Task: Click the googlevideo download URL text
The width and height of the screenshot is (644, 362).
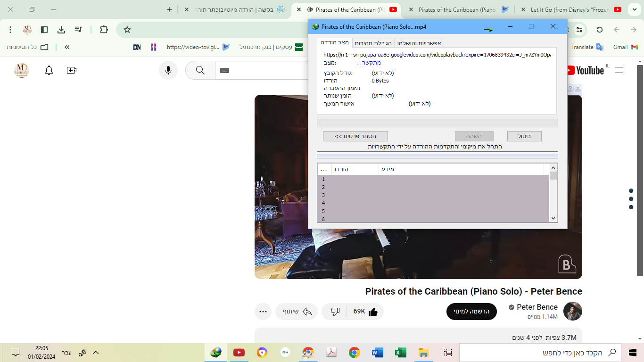Action: click(437, 55)
